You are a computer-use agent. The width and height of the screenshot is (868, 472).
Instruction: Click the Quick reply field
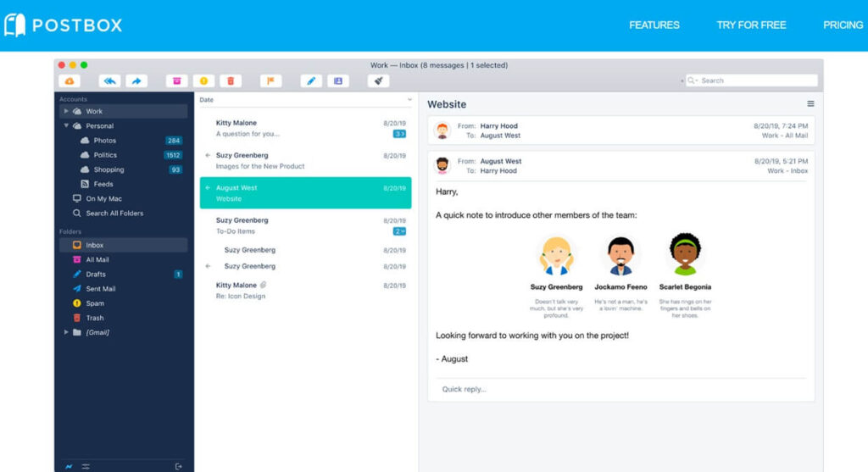(x=621, y=389)
